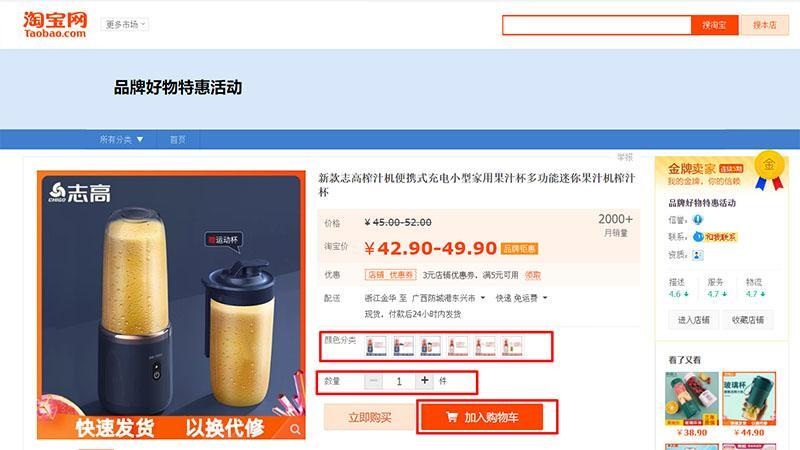Click the 立即购买 buy now button
Viewport: 800px width, 450px height.
click(x=370, y=417)
